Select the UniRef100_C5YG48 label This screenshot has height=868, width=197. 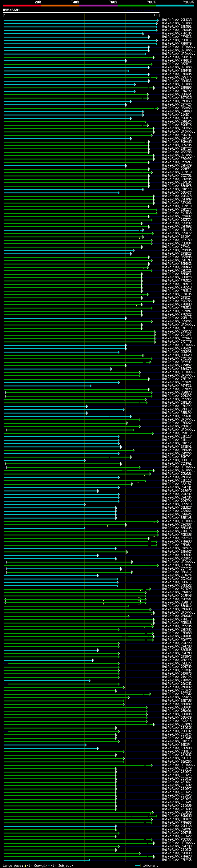click(177, 338)
